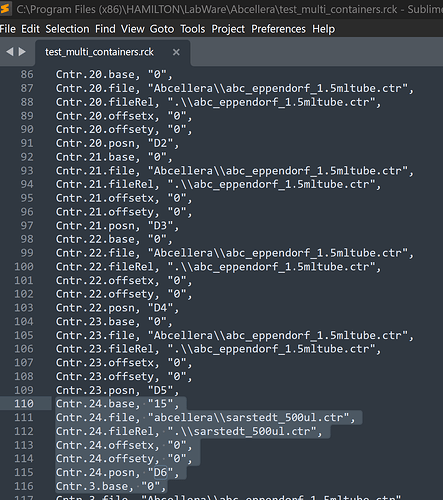Click line number 86 in the gutter
The image size is (443, 500).
coord(27,74)
